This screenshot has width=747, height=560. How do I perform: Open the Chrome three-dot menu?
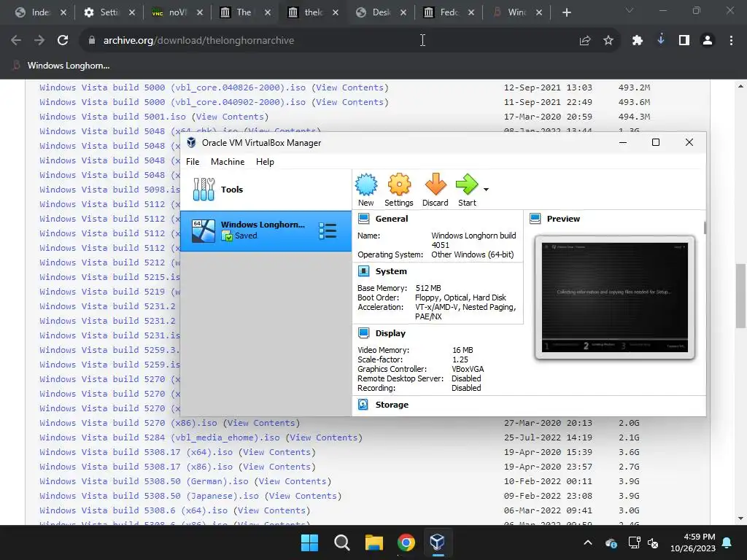point(731,41)
